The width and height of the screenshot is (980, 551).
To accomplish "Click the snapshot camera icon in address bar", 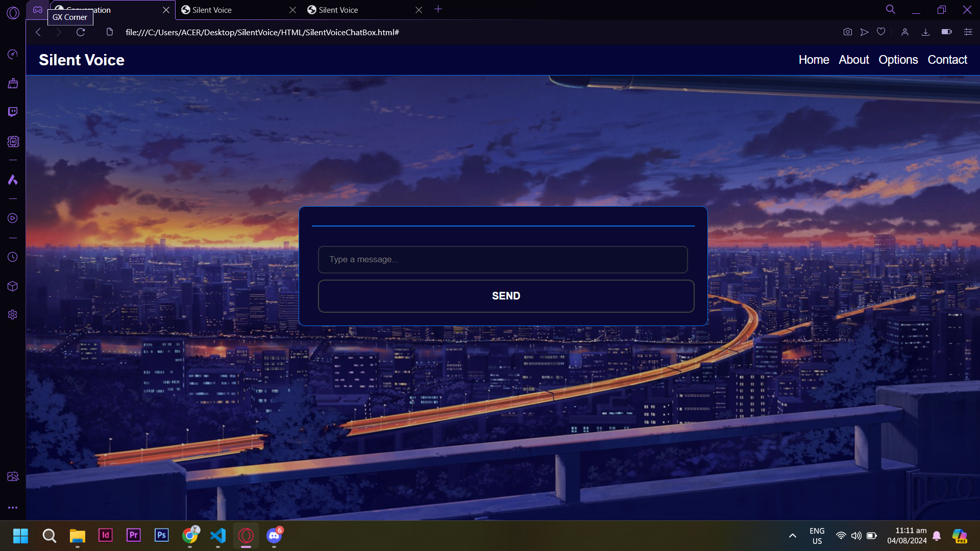I will [x=847, y=32].
